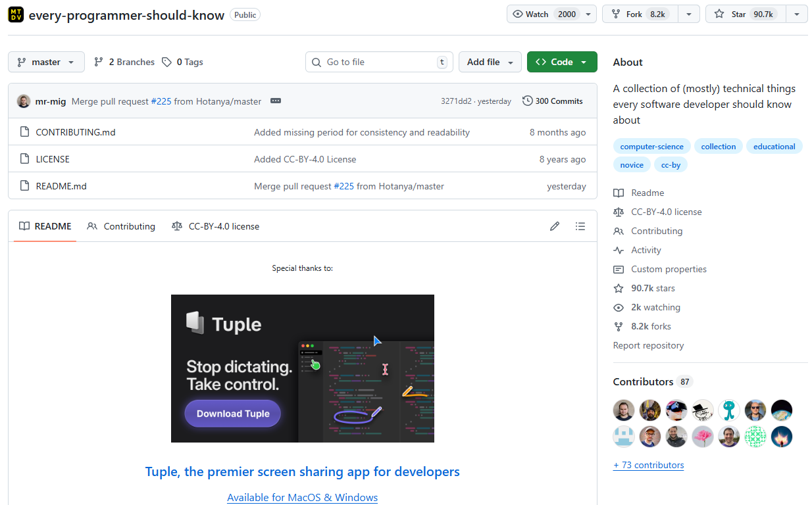812x505 pixels.
Task: Click the trollface contributor avatar
Action: point(703,410)
